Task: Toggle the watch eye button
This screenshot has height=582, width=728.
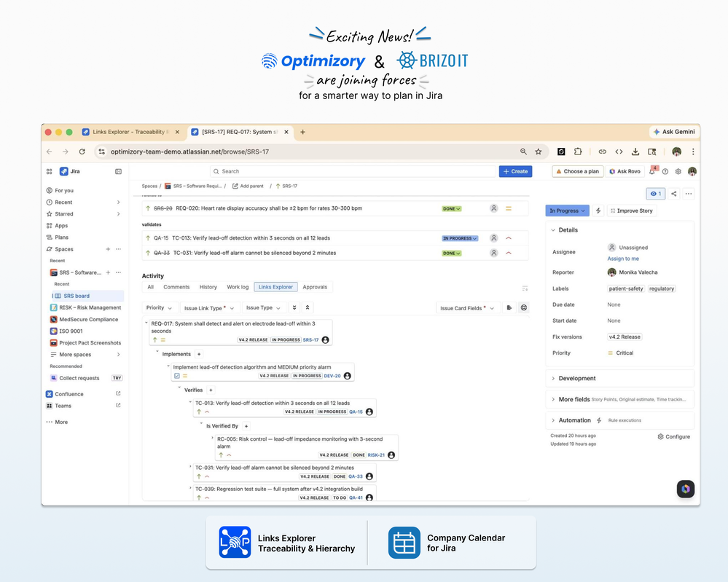Action: tap(656, 194)
